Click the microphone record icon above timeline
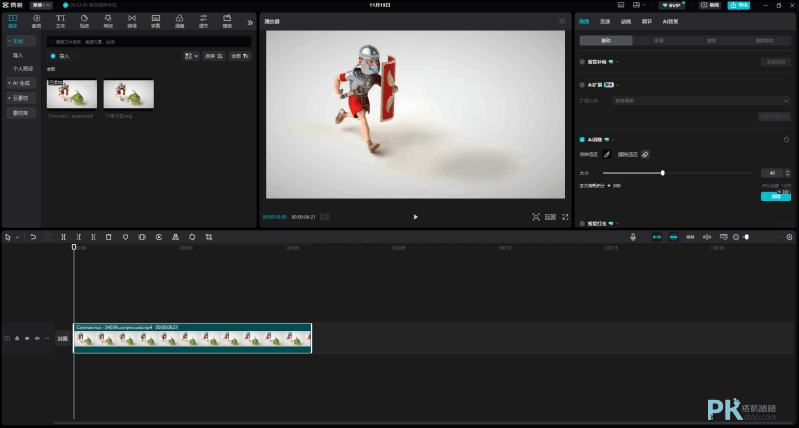 pos(633,237)
